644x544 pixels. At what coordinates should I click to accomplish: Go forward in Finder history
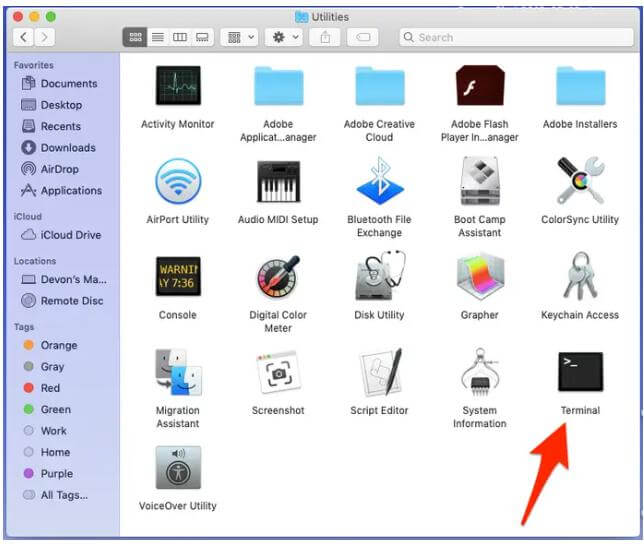(x=44, y=37)
